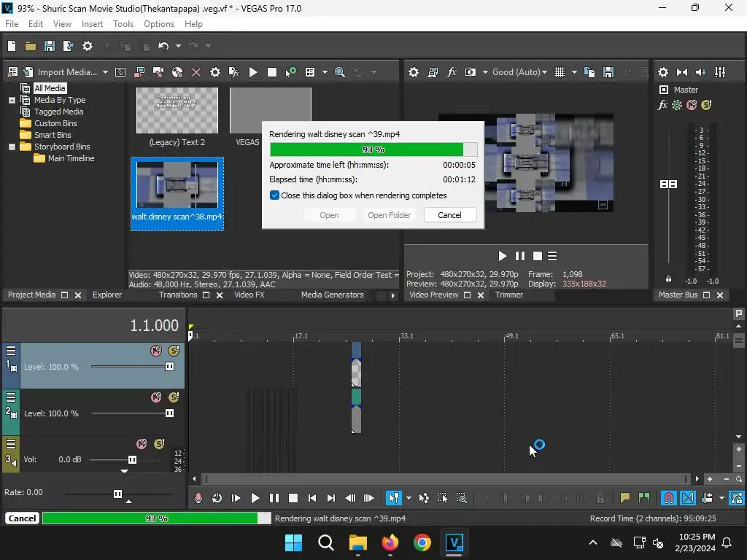This screenshot has height=560, width=747.
Task: Switch to the Explorer tab
Action: [x=107, y=295]
